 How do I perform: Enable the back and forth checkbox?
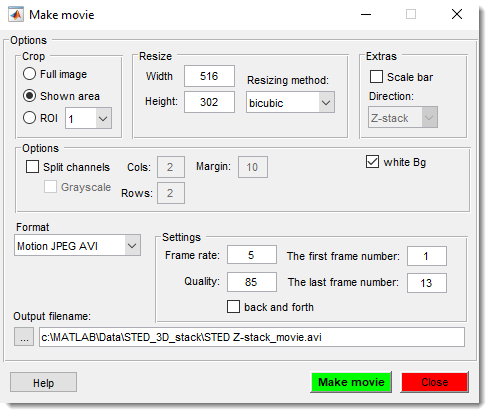233,306
